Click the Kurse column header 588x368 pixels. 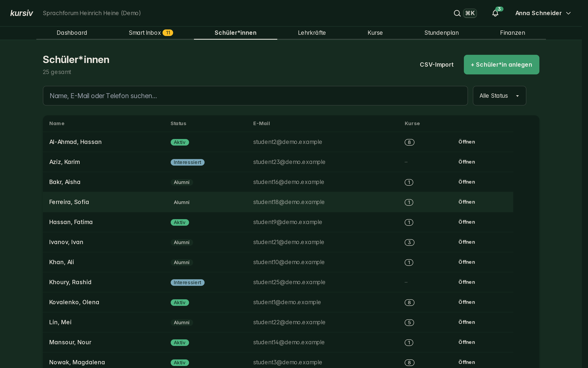pos(412,123)
